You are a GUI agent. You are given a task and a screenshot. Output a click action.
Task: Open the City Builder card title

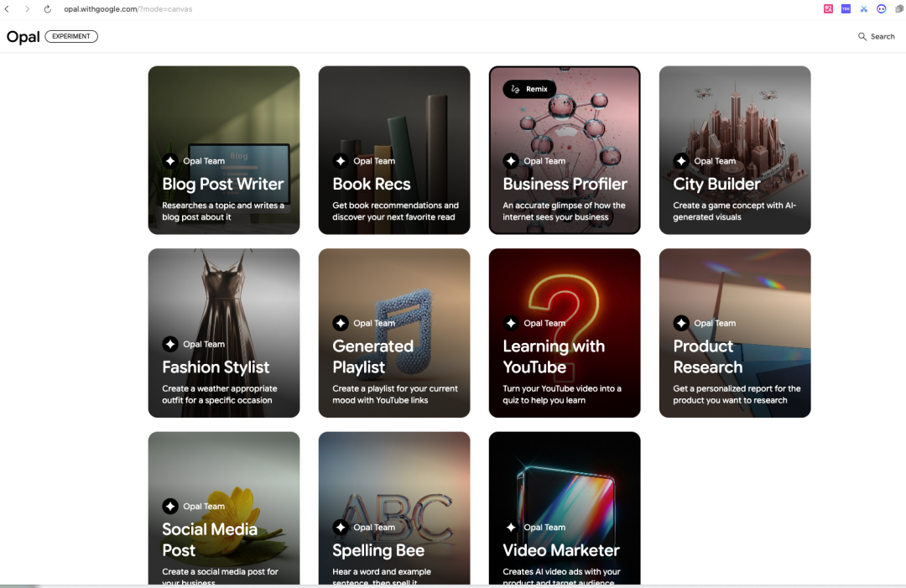(x=716, y=184)
